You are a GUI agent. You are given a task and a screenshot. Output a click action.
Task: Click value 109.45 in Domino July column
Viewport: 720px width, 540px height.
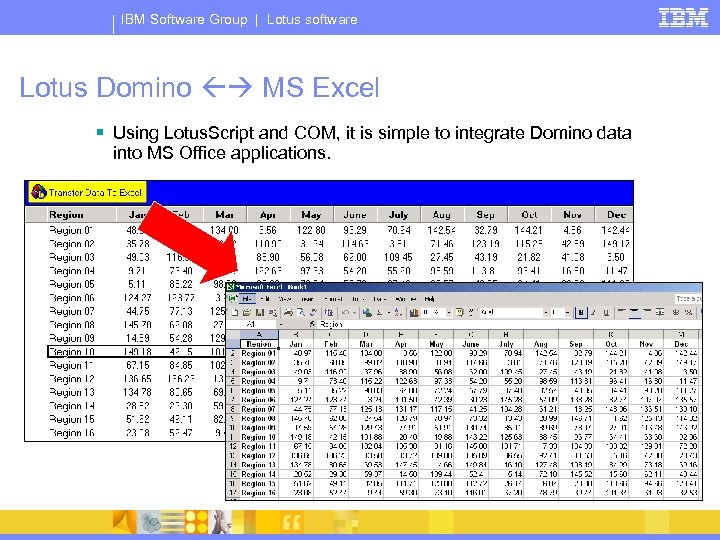[x=398, y=257]
